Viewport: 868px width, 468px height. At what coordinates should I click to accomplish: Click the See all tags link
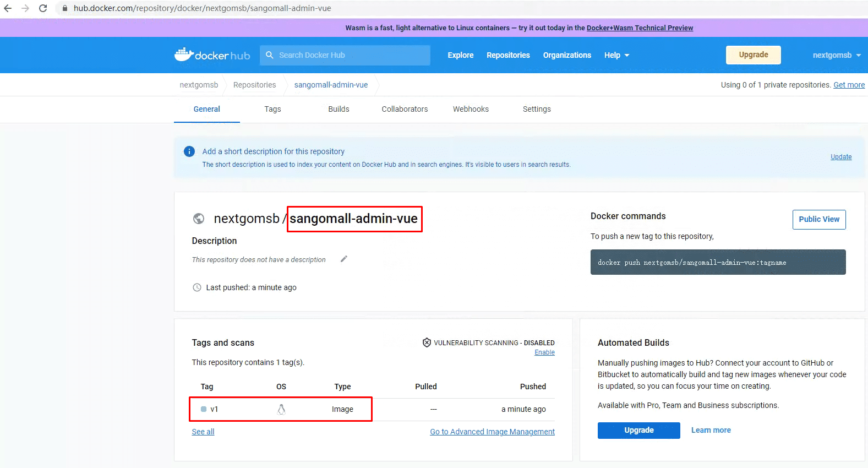click(203, 432)
